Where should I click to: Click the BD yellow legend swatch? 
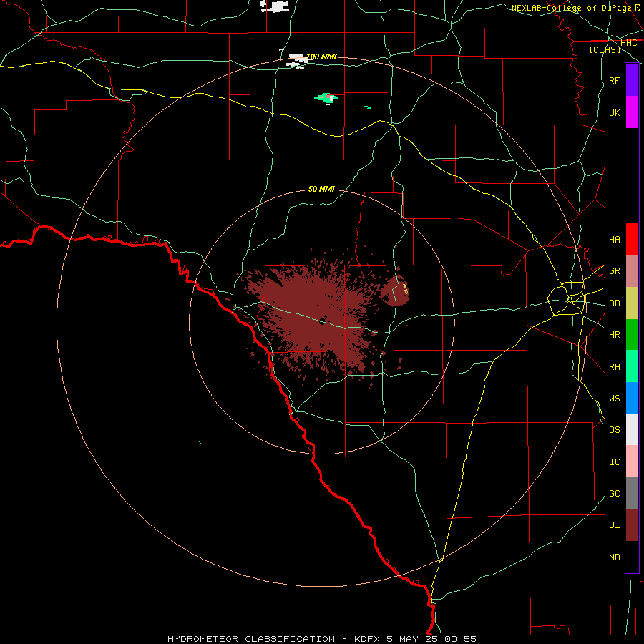[x=632, y=303]
